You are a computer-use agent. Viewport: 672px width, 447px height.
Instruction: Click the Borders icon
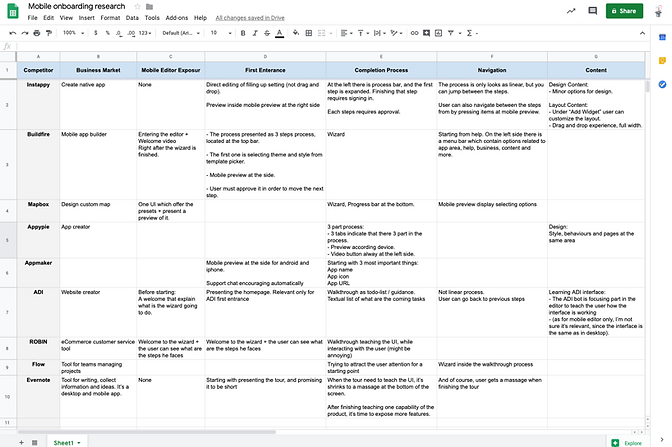click(x=309, y=33)
